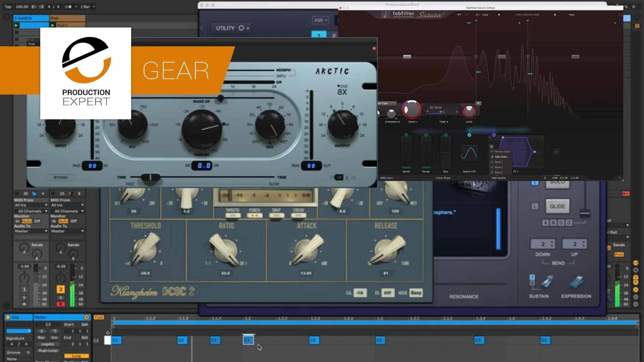Screen dimensions: 644x362
Task: Select the highlighted C3 note clip in the timeline
Action: (248, 340)
